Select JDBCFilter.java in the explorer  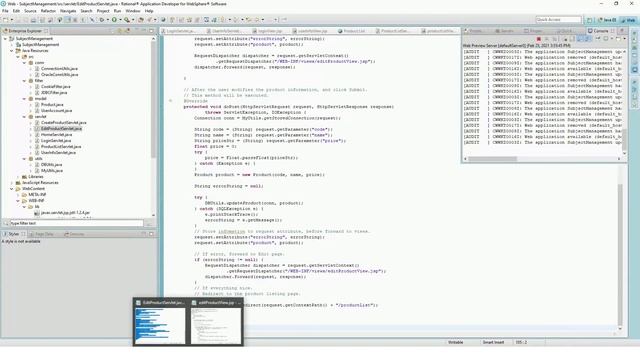pyautogui.click(x=54, y=93)
